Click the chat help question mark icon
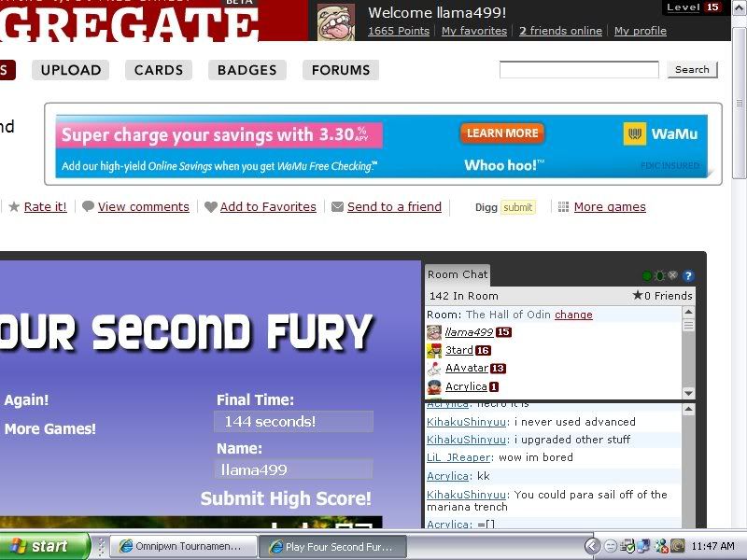 coord(688,276)
